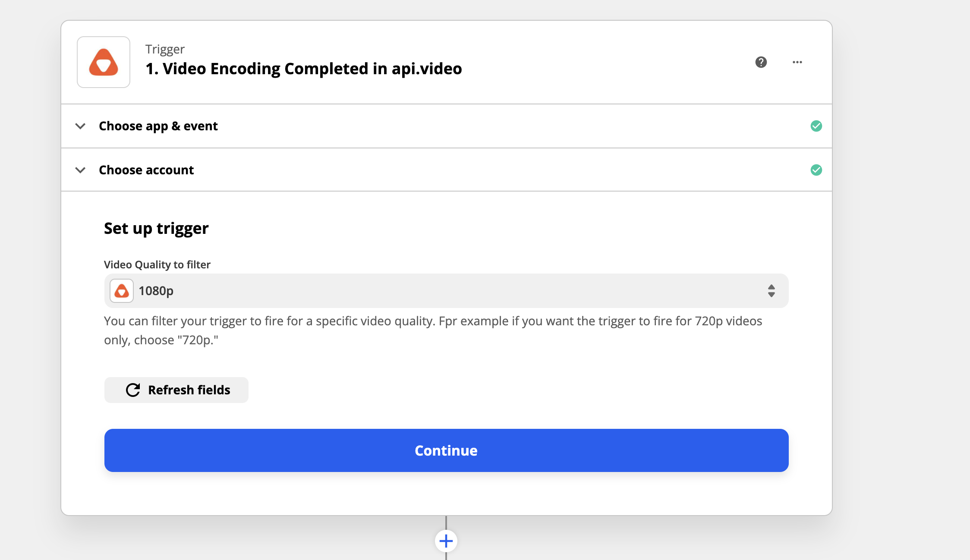970x560 pixels.
Task: Click the Trigger label above the step name
Action: [x=164, y=49]
